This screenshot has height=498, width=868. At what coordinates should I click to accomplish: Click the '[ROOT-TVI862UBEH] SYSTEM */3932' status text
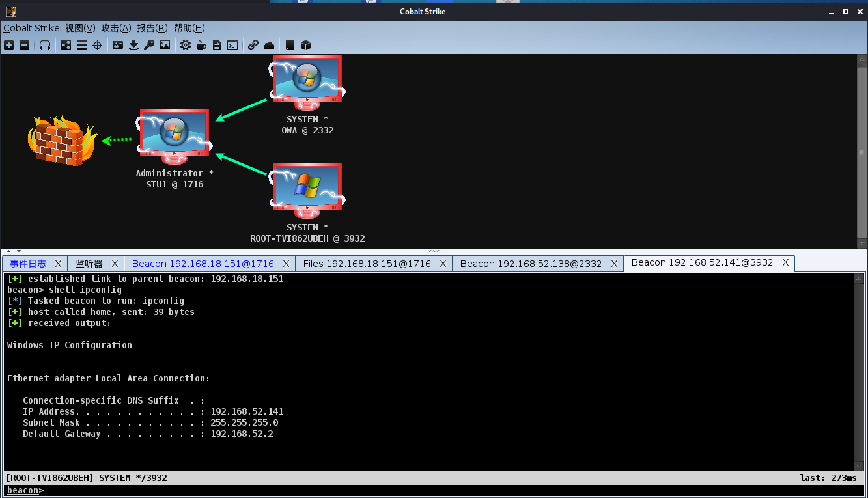pyautogui.click(x=87, y=478)
